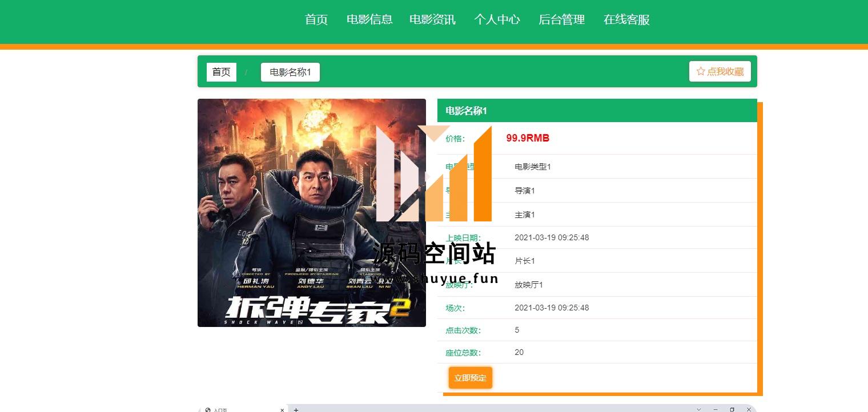This screenshot has width=868, height=412.
Task: Select the 主演1 value
Action: (525, 215)
